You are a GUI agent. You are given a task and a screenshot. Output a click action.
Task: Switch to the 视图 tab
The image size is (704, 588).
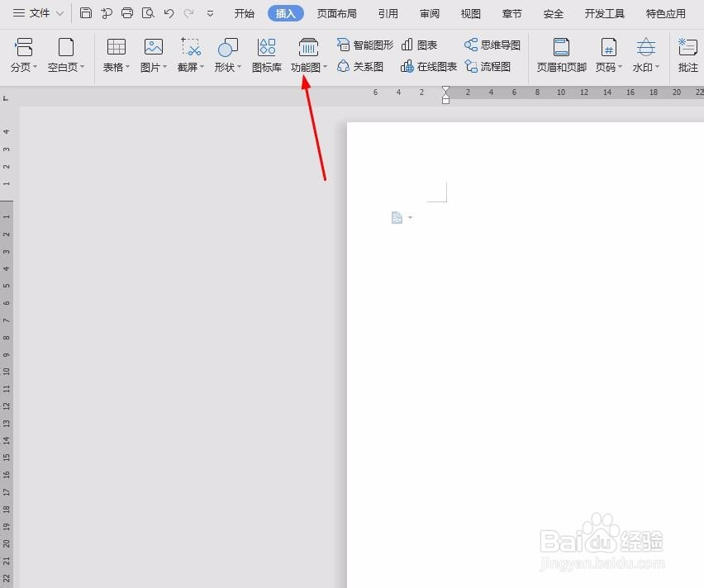tap(470, 13)
